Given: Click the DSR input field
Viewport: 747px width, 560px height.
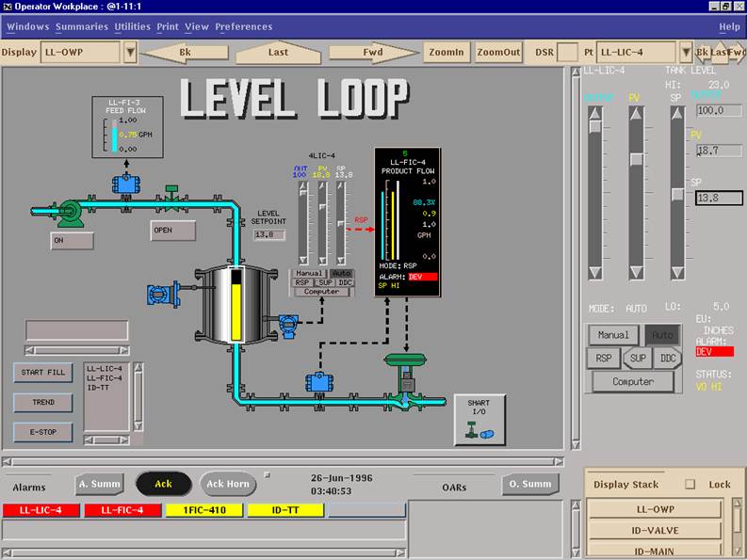Looking at the screenshot, I should (567, 53).
